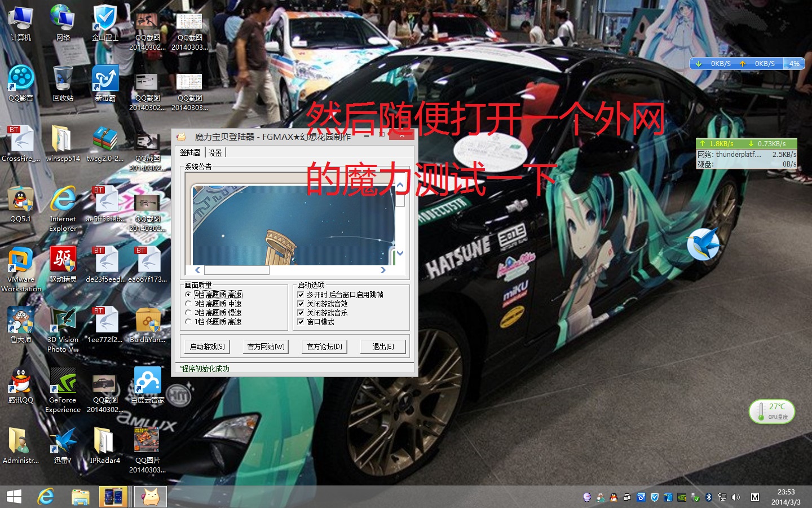Screen dimensions: 812x508
Task: Open the 回收站 recycle bin icon
Action: (x=63, y=80)
